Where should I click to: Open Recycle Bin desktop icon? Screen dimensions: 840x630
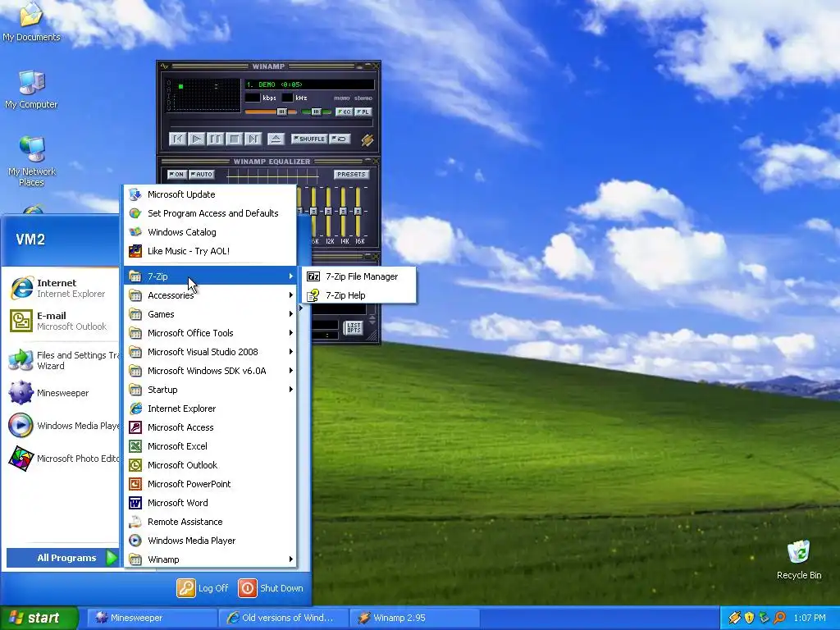[x=799, y=559]
